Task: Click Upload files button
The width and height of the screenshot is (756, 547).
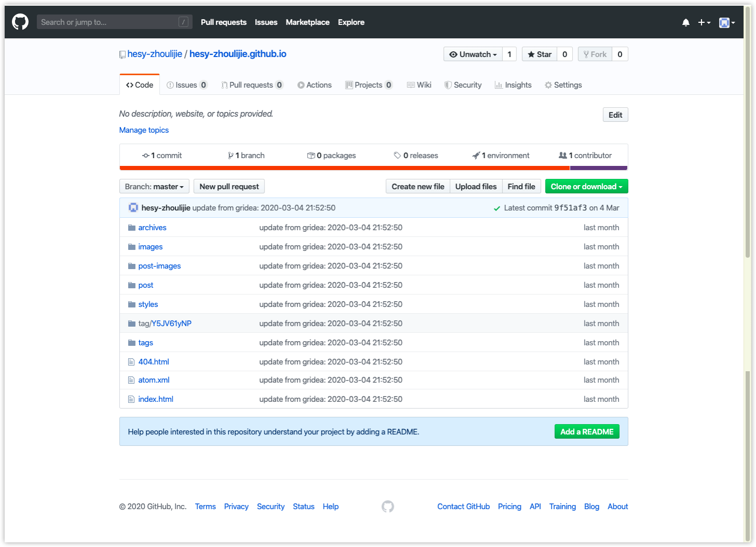Action: tap(476, 187)
